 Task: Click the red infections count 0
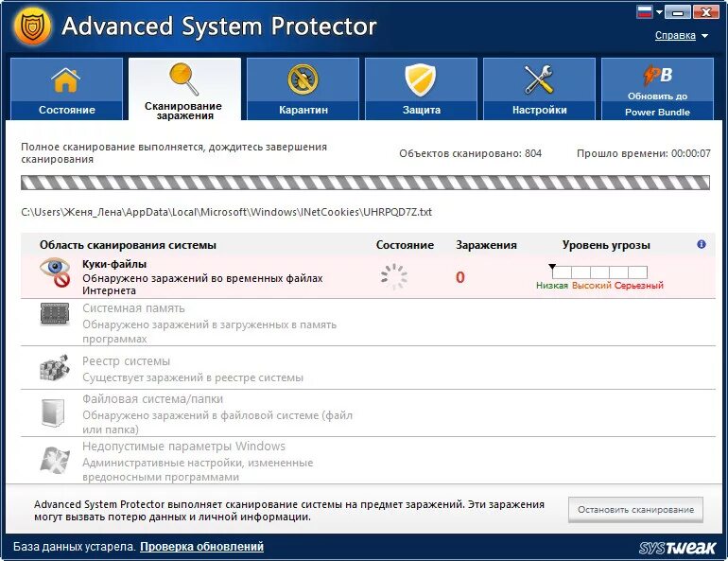coord(460,277)
